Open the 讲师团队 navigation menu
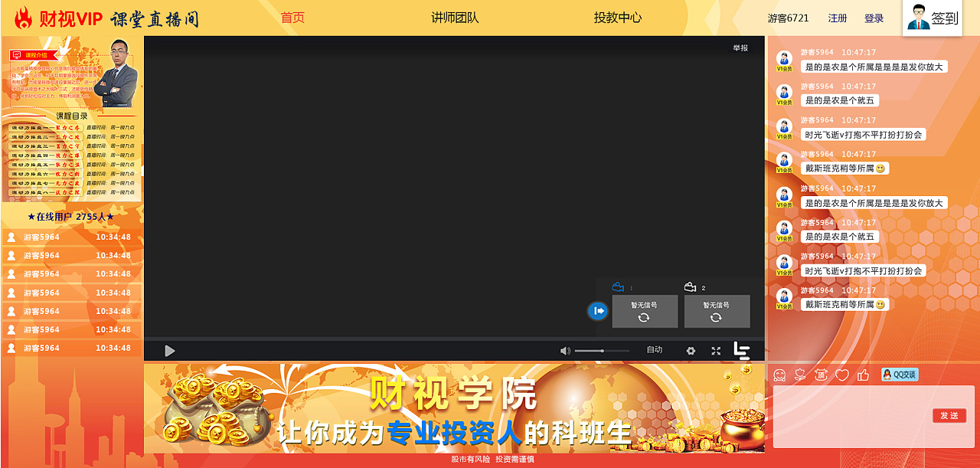This screenshot has width=980, height=468. [456, 16]
